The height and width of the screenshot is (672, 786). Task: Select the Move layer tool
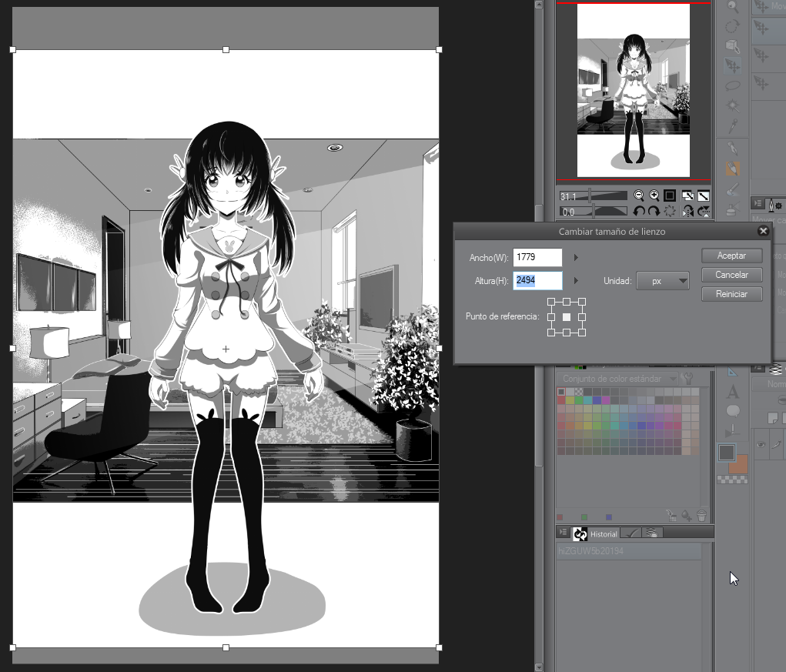733,65
